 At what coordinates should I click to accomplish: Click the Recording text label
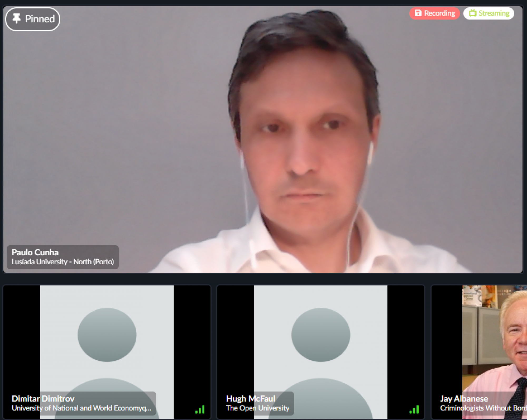[439, 13]
